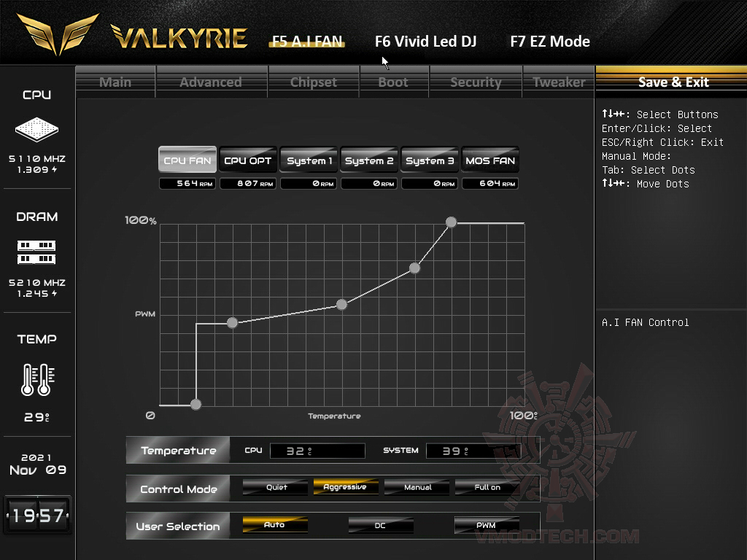Click the Valkyrie wing logo

click(x=58, y=34)
